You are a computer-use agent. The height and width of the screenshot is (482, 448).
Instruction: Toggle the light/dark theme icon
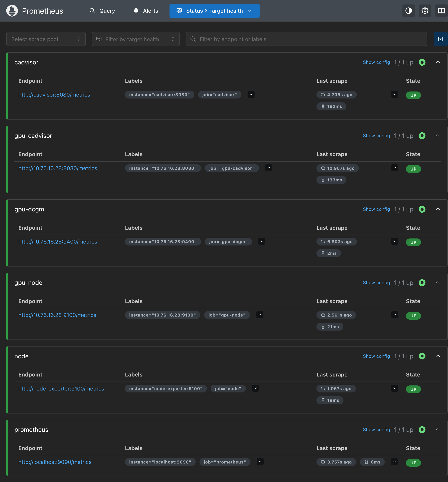[x=408, y=11]
